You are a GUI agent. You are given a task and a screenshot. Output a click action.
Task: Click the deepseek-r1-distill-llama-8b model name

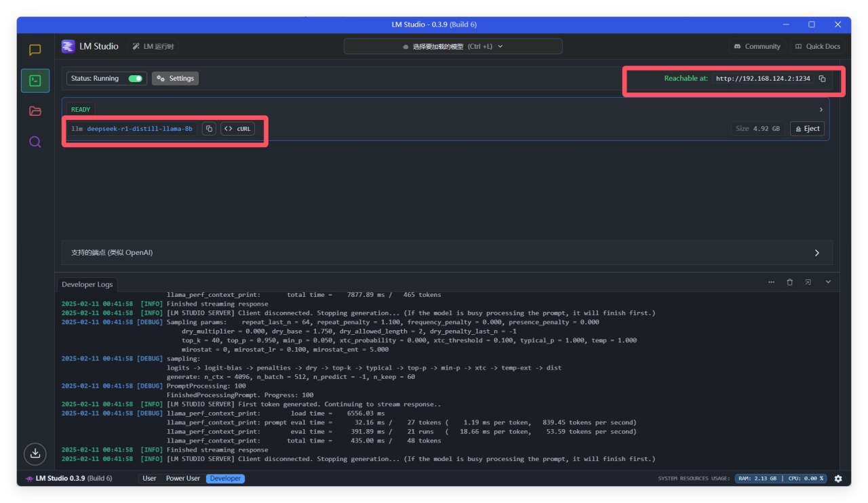coord(140,129)
